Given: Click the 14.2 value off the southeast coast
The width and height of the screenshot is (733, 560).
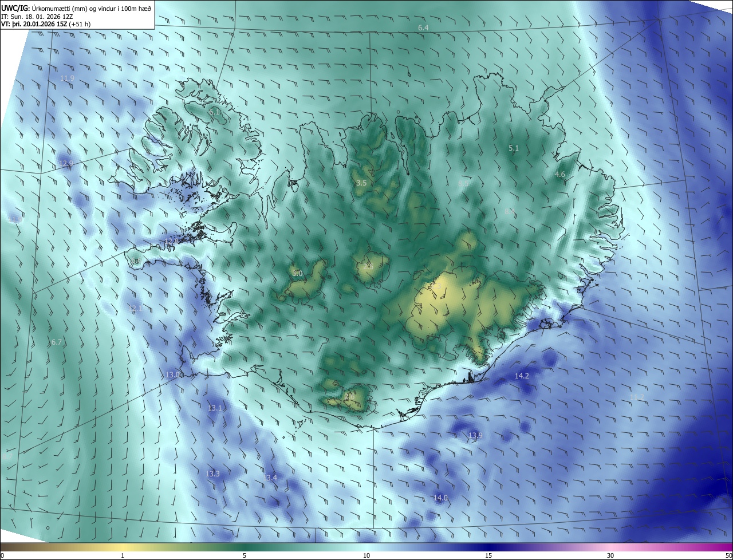Looking at the screenshot, I should click(x=522, y=376).
